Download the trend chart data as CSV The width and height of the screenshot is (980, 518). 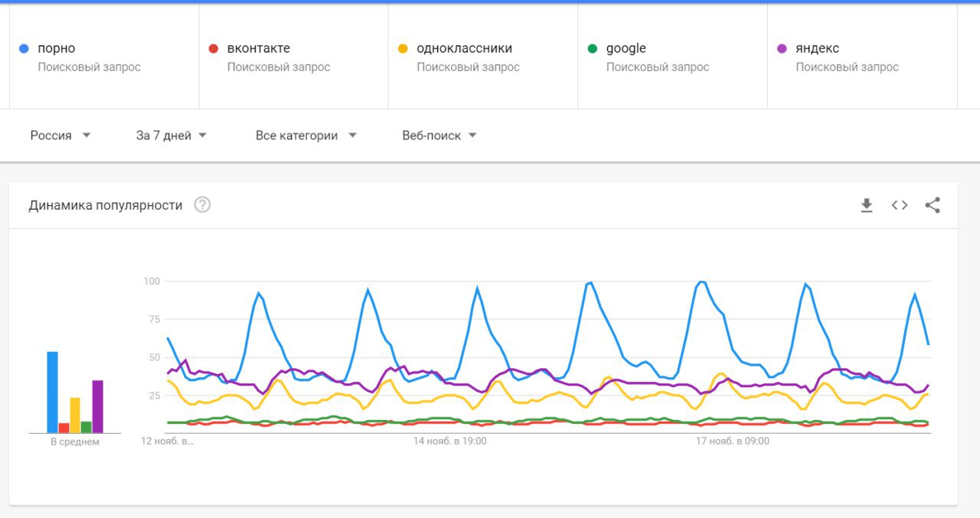867,205
